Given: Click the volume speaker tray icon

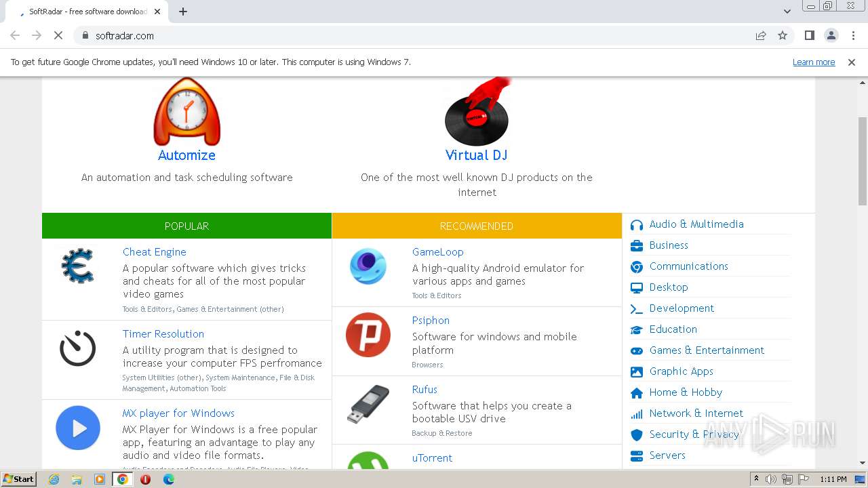Looking at the screenshot, I should [x=771, y=479].
